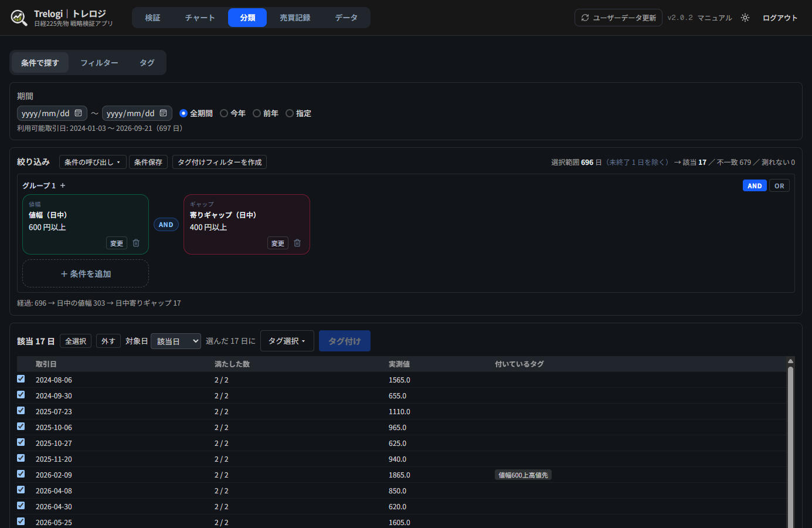Toggle the light/dark theme sun icon
812x528 pixels.
pos(745,18)
